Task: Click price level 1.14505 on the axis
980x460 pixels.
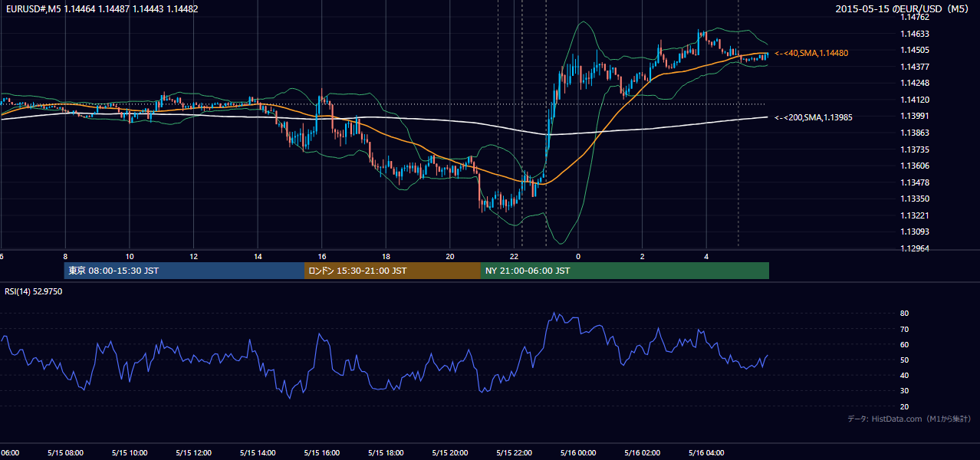Action: (915, 50)
